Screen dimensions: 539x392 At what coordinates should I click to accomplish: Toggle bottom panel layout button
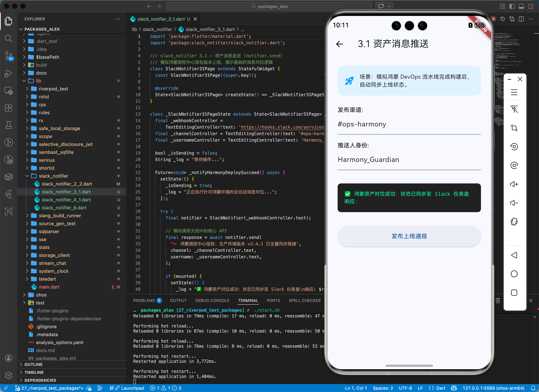(x=521, y=6)
